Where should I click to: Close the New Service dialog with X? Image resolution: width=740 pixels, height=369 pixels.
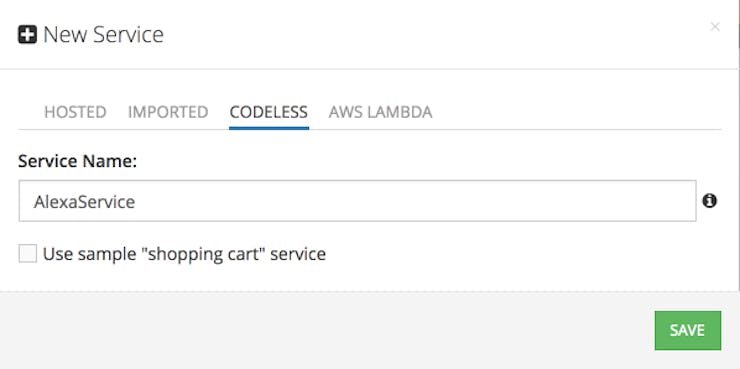[715, 27]
